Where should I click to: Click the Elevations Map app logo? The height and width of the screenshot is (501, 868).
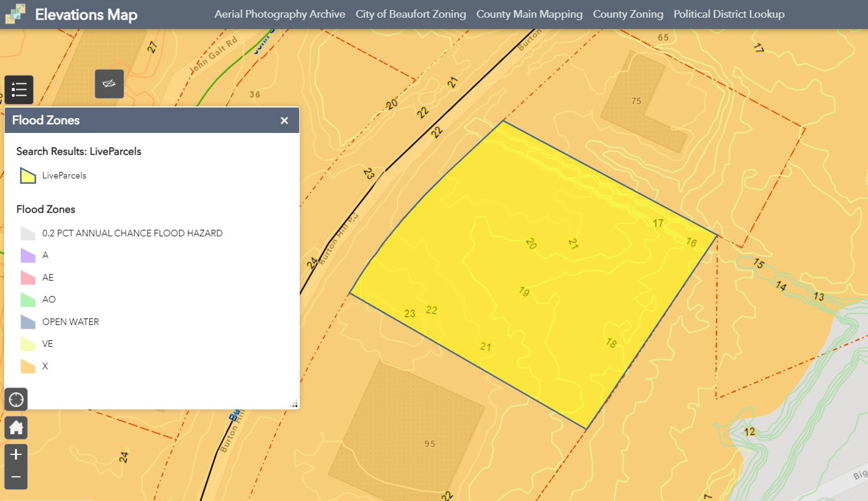click(x=16, y=14)
